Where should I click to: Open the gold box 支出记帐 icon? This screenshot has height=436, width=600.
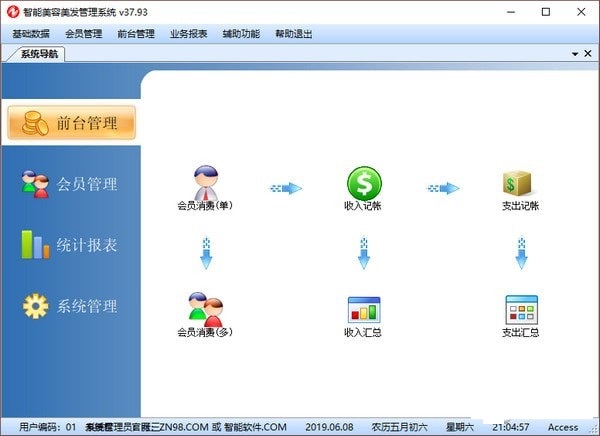517,183
